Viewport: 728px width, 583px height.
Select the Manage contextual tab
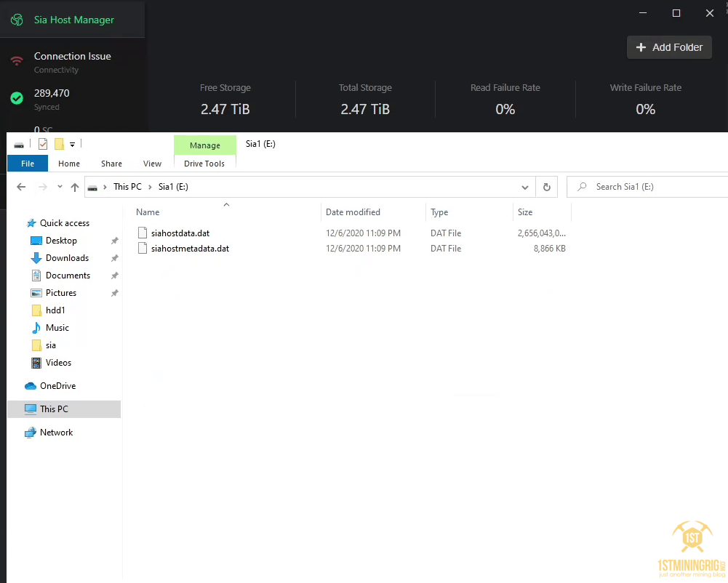[x=205, y=145]
